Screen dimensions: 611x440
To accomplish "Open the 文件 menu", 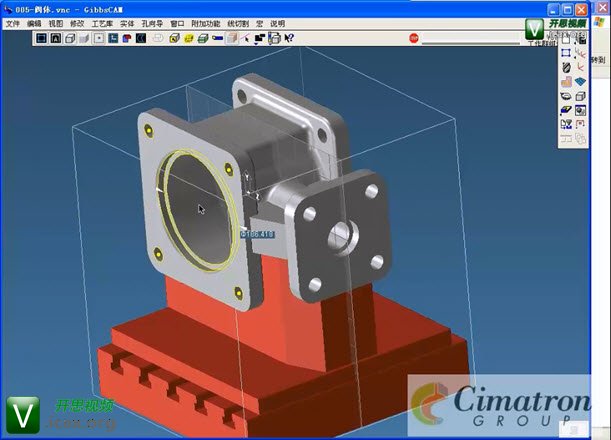I will point(12,24).
